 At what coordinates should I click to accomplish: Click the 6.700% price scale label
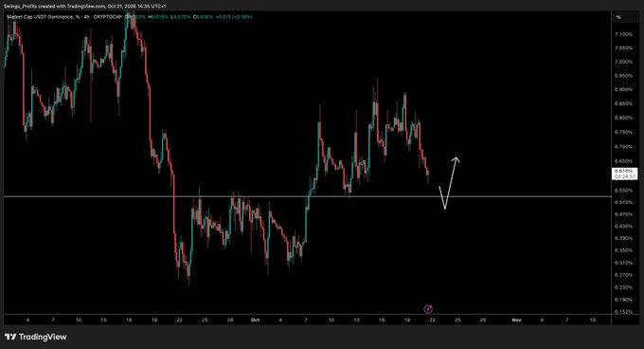click(623, 146)
